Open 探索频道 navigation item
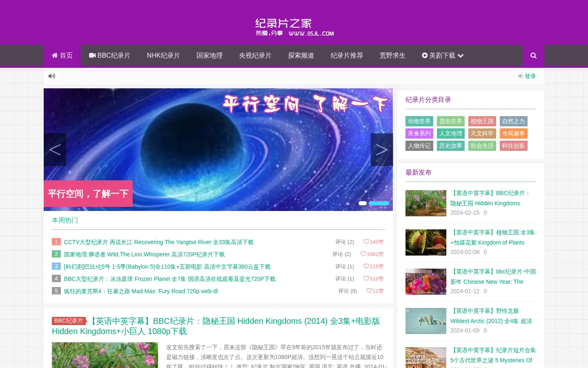The image size is (588, 368). point(301,56)
